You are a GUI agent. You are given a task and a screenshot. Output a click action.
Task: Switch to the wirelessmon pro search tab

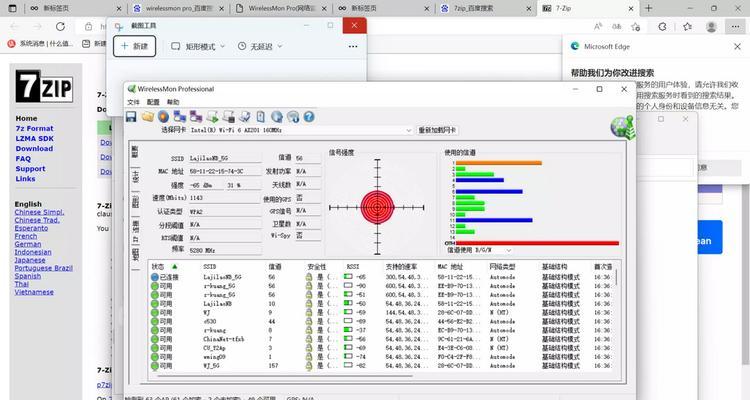coord(178,8)
